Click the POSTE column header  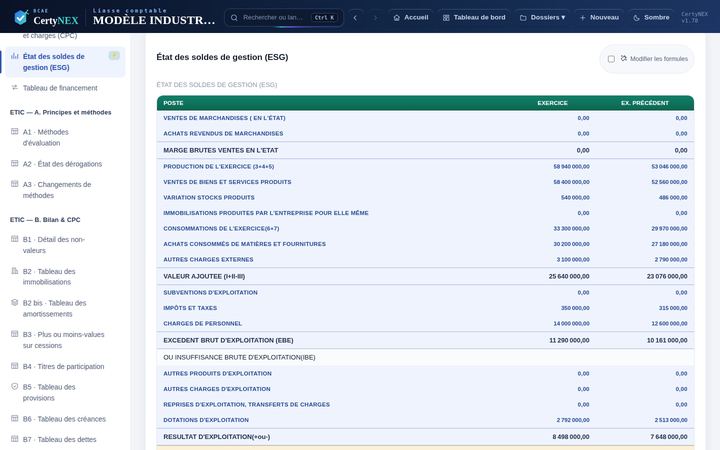(x=173, y=103)
